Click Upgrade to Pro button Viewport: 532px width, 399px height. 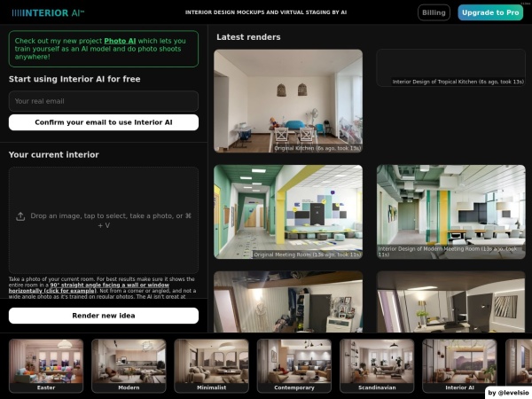[489, 12]
